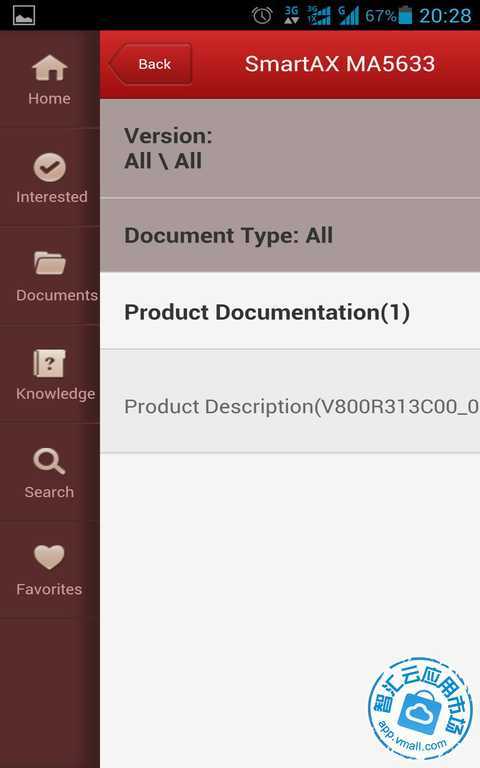The image size is (480, 768).
Task: Open the Document Type: All filter
Action: [x=290, y=235]
